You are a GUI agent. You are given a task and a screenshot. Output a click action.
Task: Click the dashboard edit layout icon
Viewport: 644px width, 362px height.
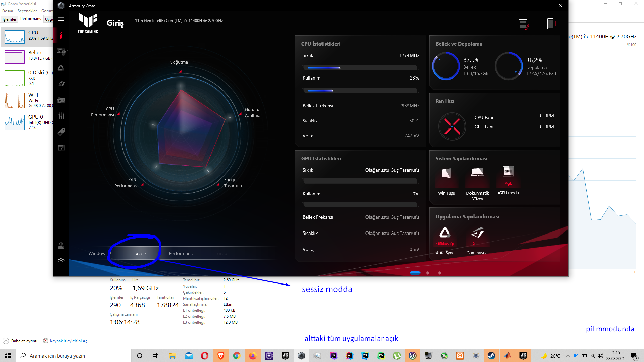tap(523, 24)
